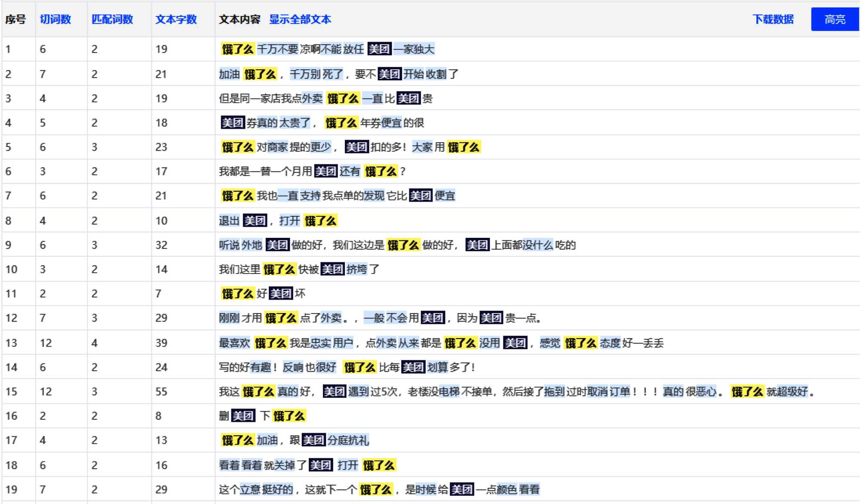Click the 饿了么 tag in row 18
Screen dimensions: 860x504
coord(378,465)
